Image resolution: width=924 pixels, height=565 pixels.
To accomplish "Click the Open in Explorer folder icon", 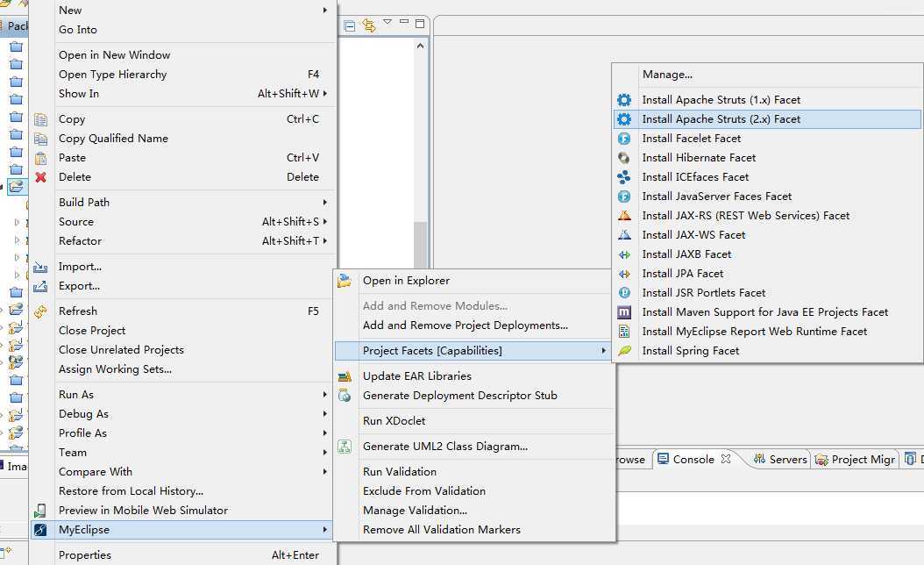I will point(345,281).
